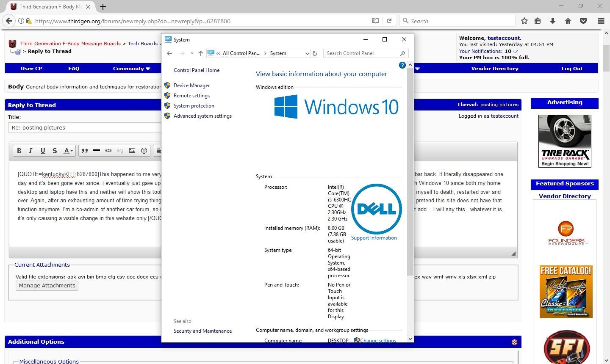This screenshot has height=364, width=610.
Task: Open Advanced system settings link
Action: pyautogui.click(x=202, y=116)
